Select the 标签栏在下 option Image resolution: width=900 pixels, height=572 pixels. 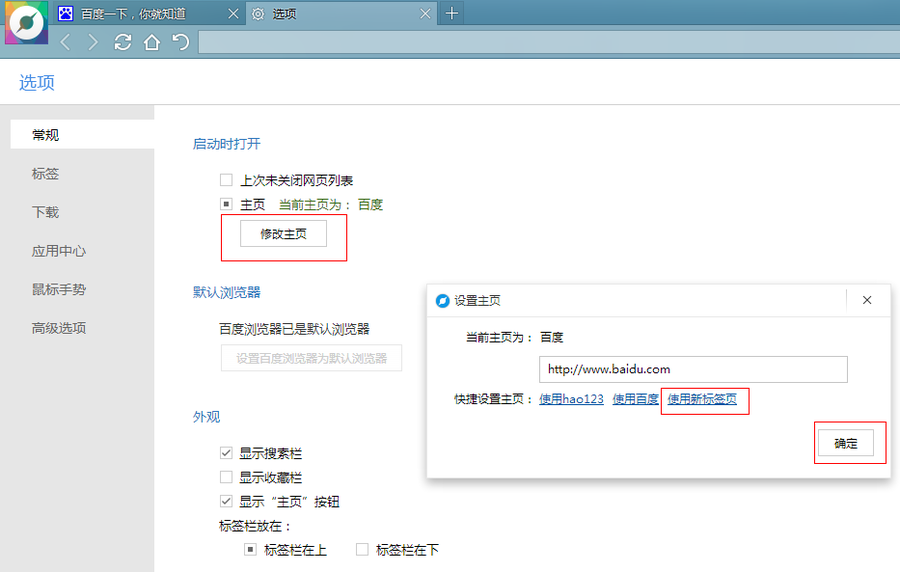(362, 550)
